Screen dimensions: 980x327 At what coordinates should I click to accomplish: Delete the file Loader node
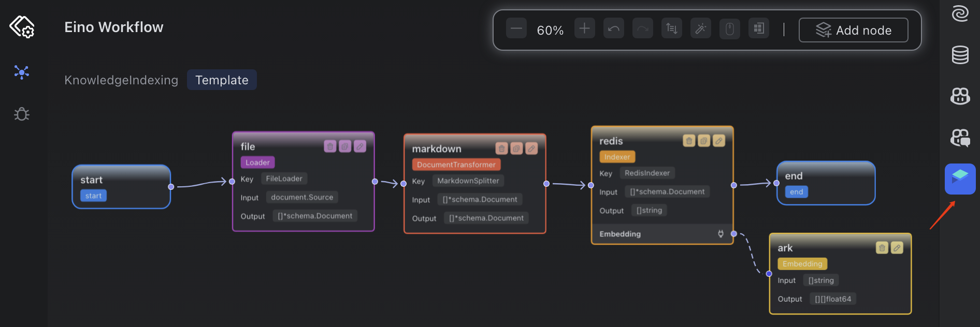coord(330,146)
